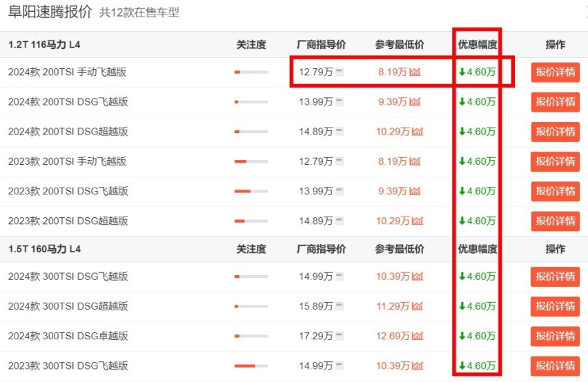
Task: Click attention bar for 2024款 200TSI 手动飞越版
Action: click(x=251, y=72)
